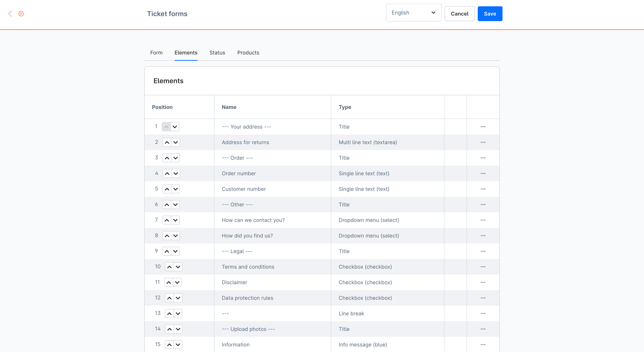Image resolution: width=644 pixels, height=352 pixels.
Task: Open options menu for 'Disclaimer'
Action: click(x=483, y=283)
